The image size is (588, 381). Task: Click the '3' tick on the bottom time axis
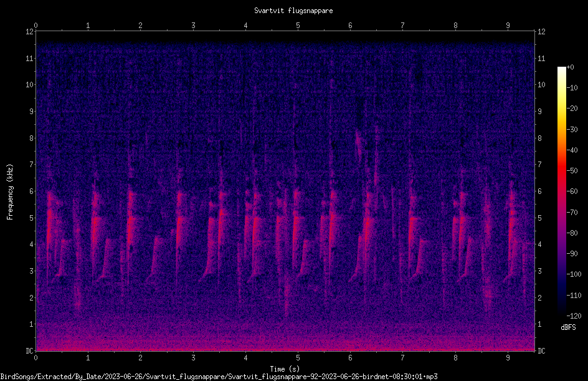click(x=193, y=358)
